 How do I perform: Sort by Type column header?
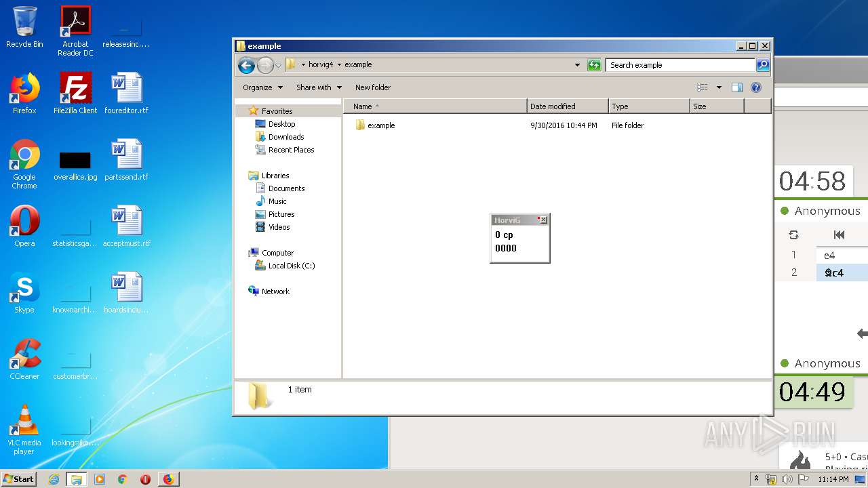(649, 106)
